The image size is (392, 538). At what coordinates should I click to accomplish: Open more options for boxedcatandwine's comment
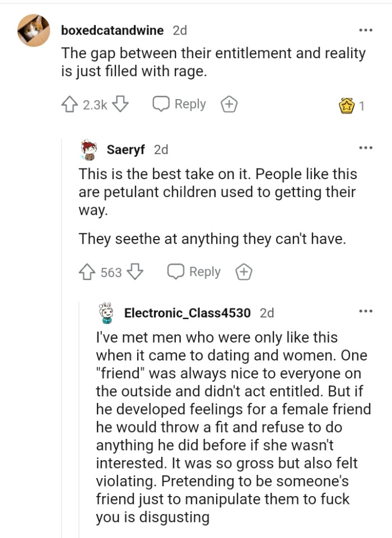pyautogui.click(x=366, y=29)
